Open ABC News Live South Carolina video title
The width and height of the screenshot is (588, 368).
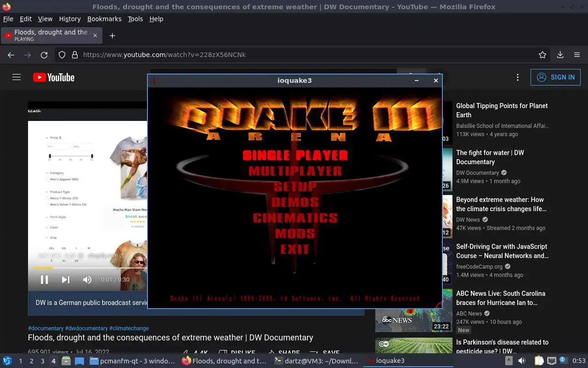pos(501,298)
